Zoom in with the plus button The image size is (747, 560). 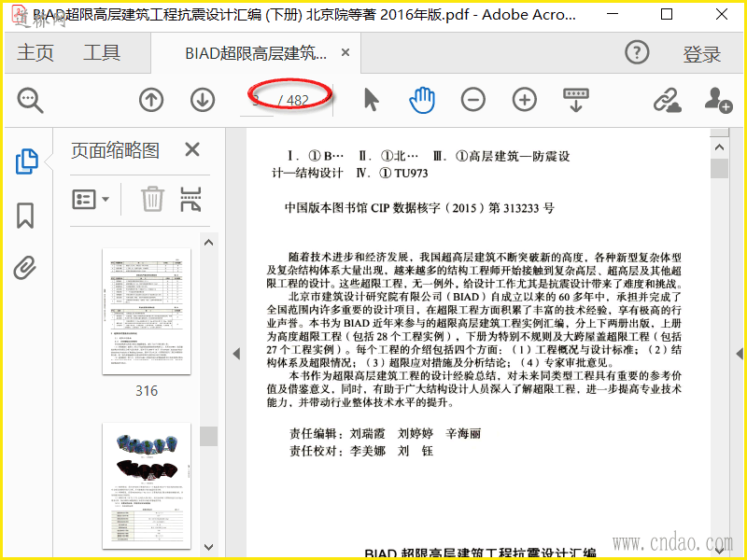(x=525, y=100)
